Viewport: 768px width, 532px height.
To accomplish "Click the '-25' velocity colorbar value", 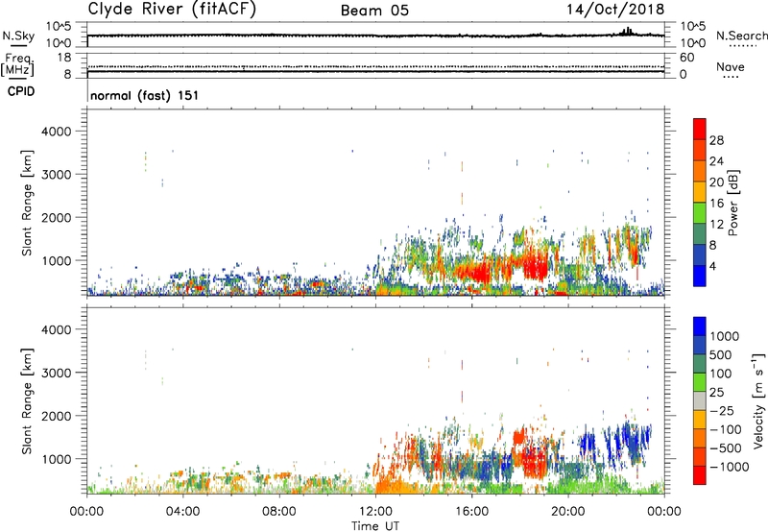I will (x=722, y=411).
